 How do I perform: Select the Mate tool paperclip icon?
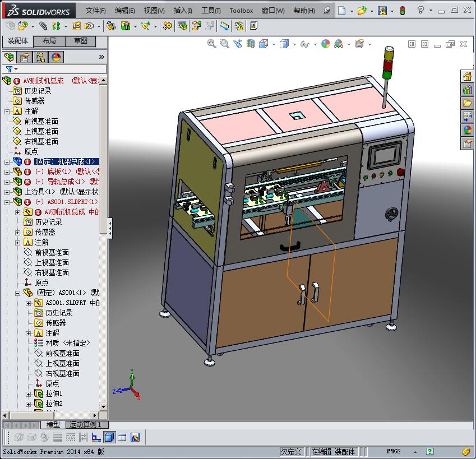[x=43, y=25]
